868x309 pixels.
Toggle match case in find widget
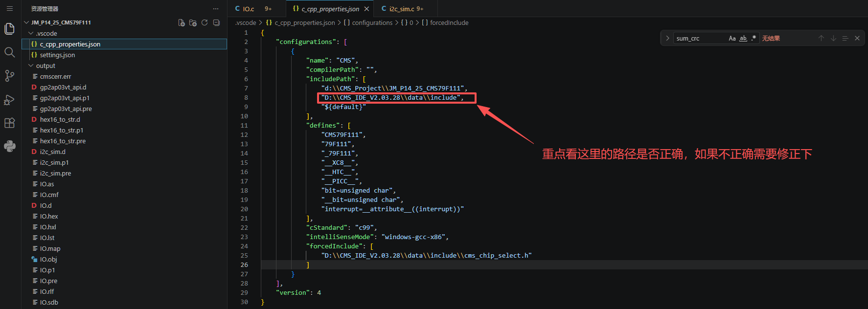[x=732, y=38]
